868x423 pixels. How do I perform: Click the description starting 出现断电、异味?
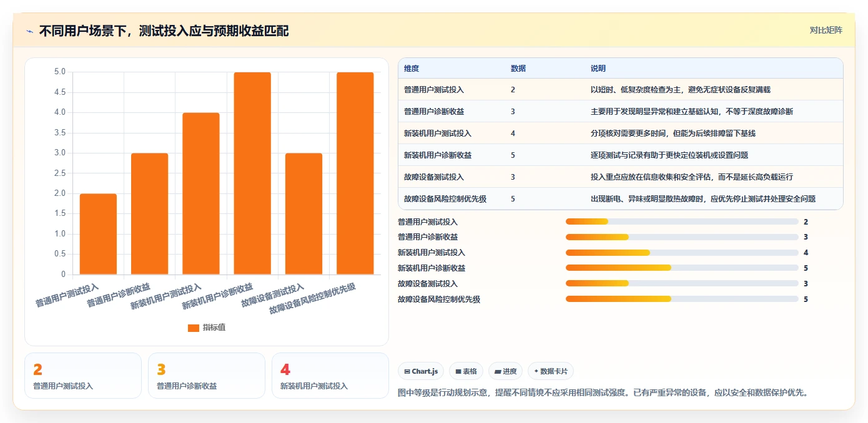tap(703, 199)
